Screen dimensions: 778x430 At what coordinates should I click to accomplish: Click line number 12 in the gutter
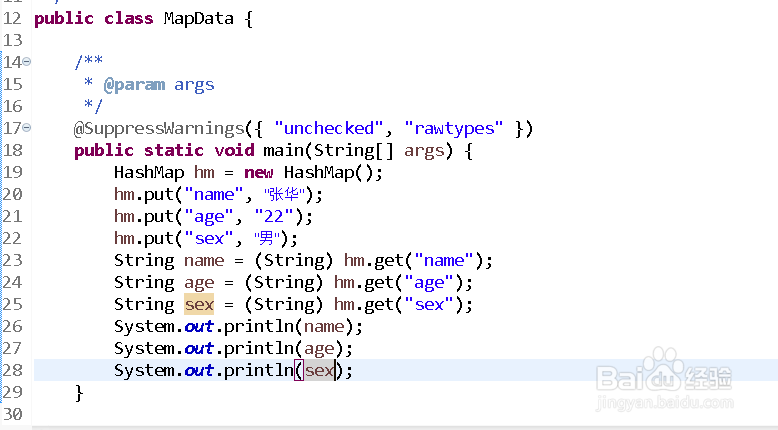pos(12,18)
